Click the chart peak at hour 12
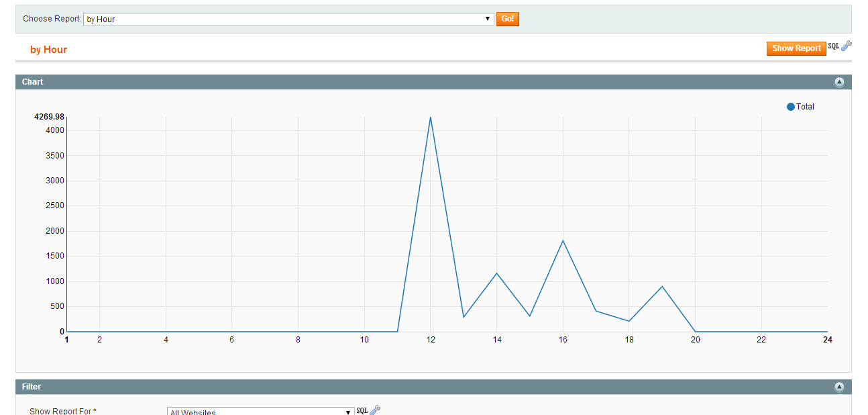Viewport: 868px width, 415px height. coord(430,118)
